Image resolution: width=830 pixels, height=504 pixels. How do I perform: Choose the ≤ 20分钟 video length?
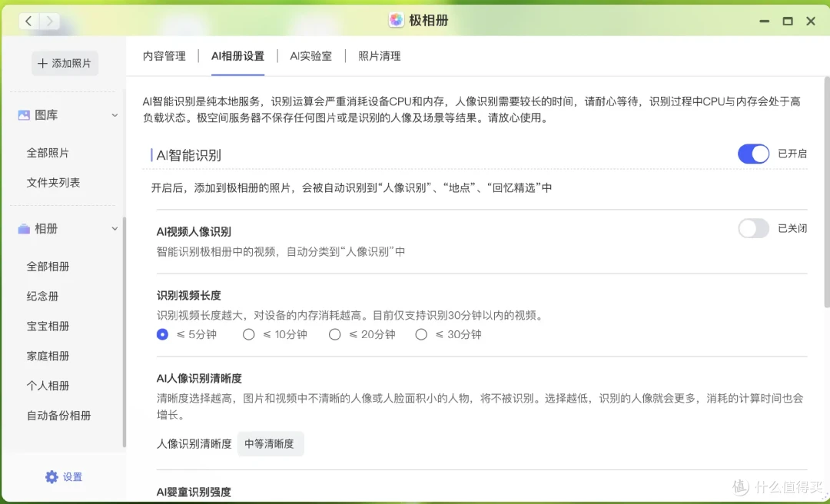335,334
